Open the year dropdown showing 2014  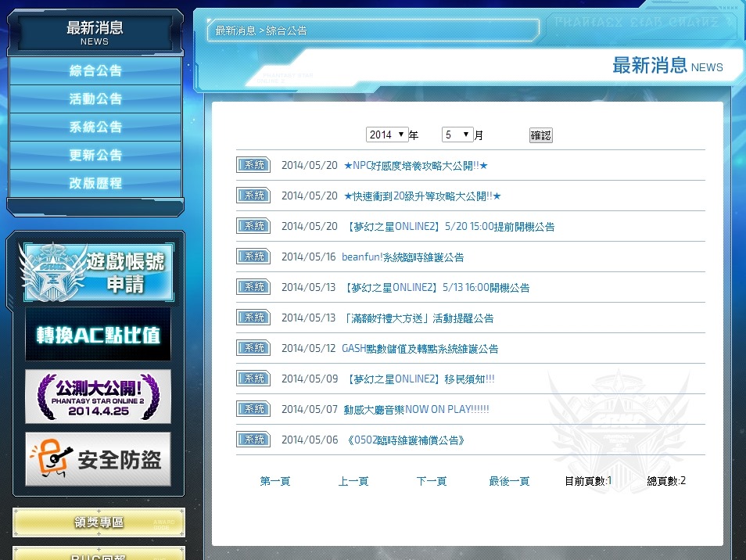tap(386, 134)
